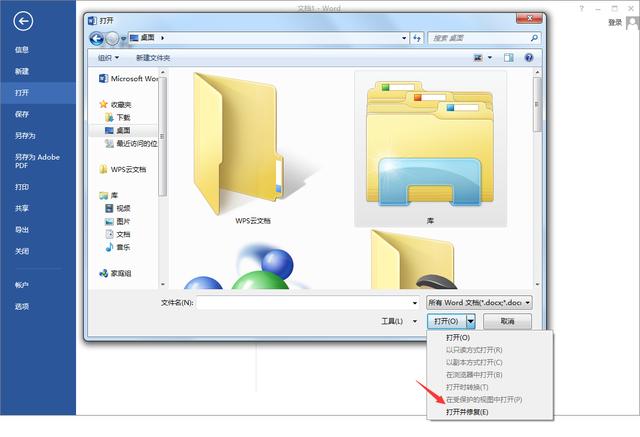Select WPS云文档 in navigation pane

coord(123,169)
